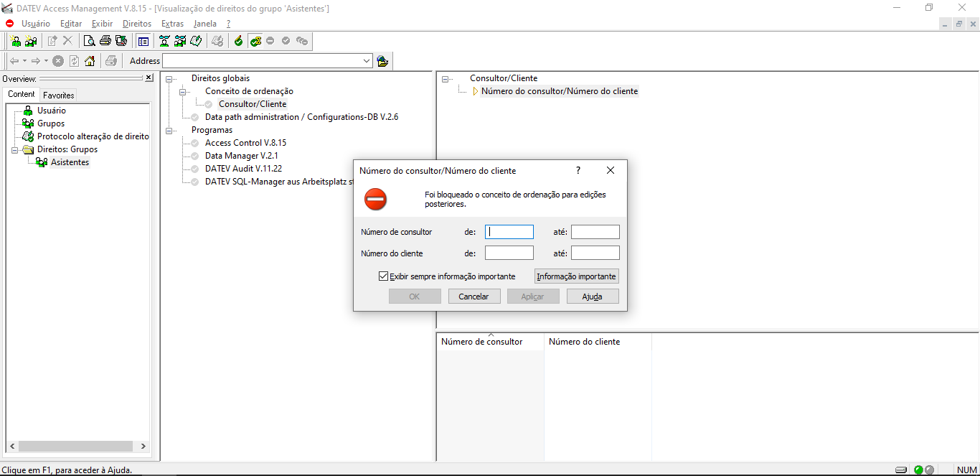Open the Janela menu

point(205,24)
